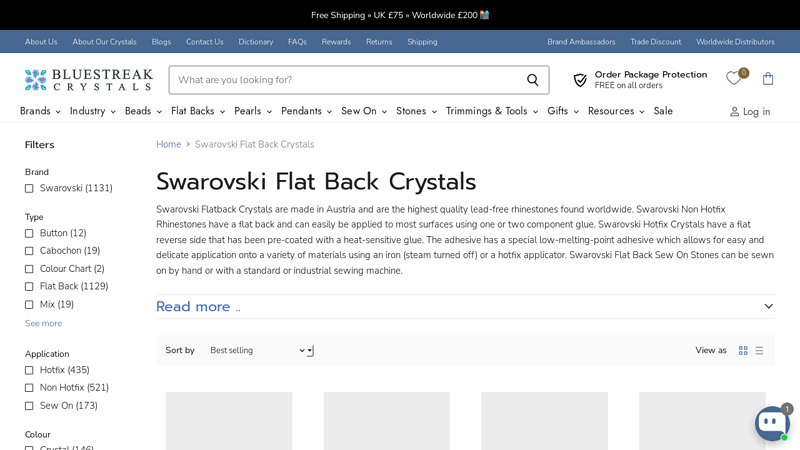Open the Trimmings & Tools menu
This screenshot has height=450, width=800.
tap(492, 111)
